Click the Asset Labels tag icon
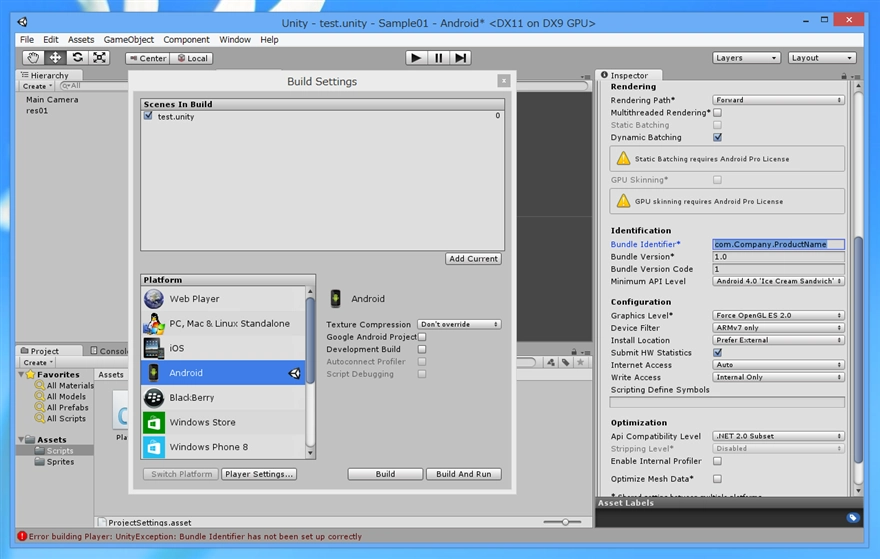Image resolution: width=880 pixels, height=559 pixels. pyautogui.click(x=852, y=517)
